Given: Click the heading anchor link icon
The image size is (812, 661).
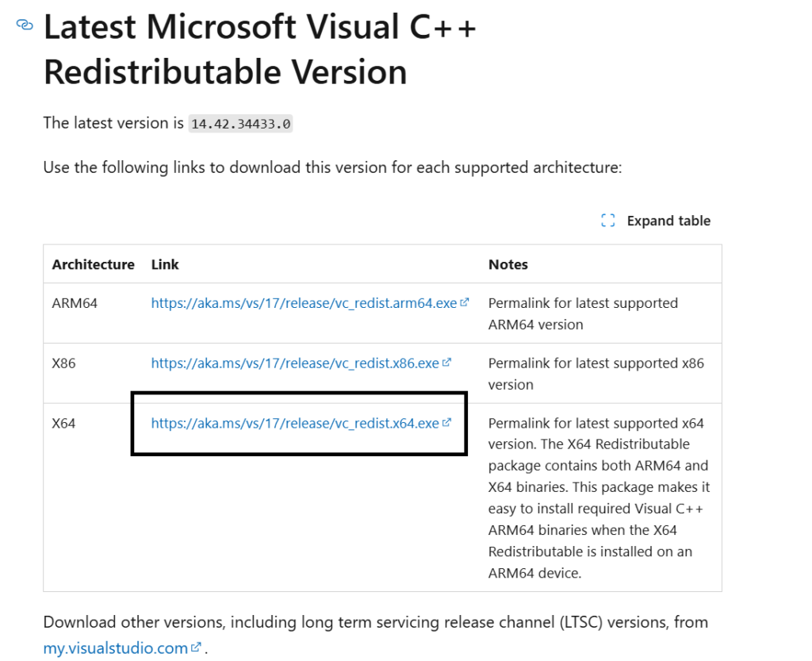Looking at the screenshot, I should 25,25.
